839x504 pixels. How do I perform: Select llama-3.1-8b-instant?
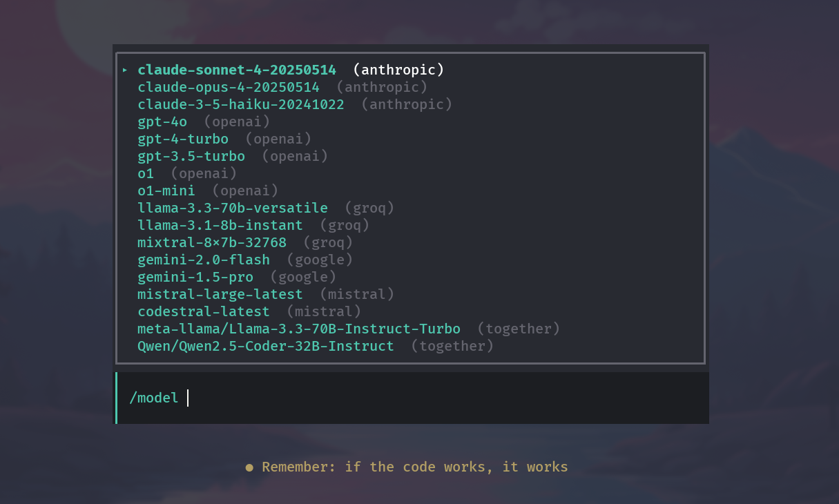click(x=220, y=225)
